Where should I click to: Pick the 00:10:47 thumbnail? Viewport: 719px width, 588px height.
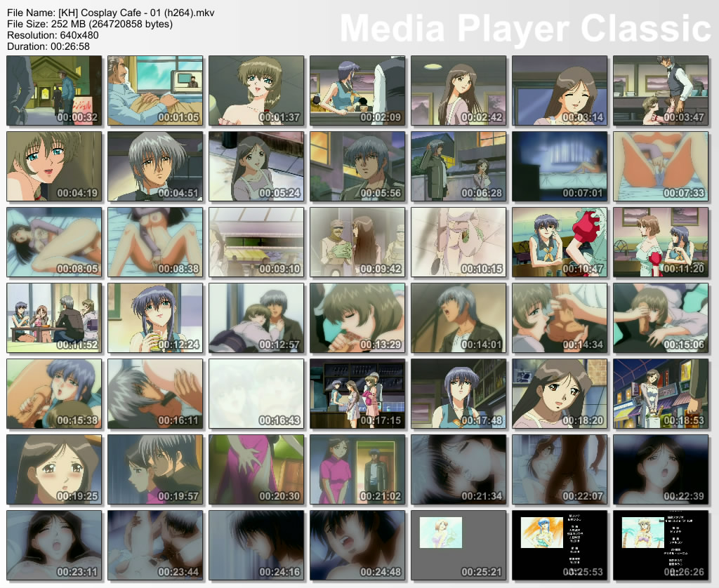click(x=560, y=243)
